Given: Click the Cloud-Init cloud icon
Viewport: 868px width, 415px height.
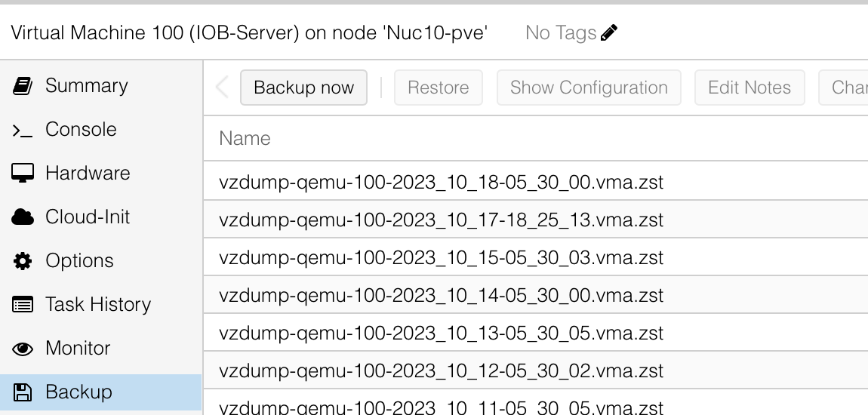Looking at the screenshot, I should click(x=22, y=217).
